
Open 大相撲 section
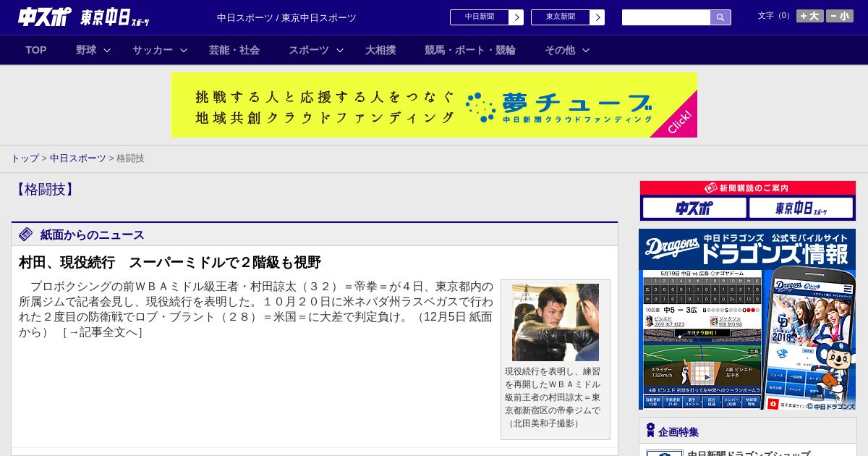[x=380, y=50]
